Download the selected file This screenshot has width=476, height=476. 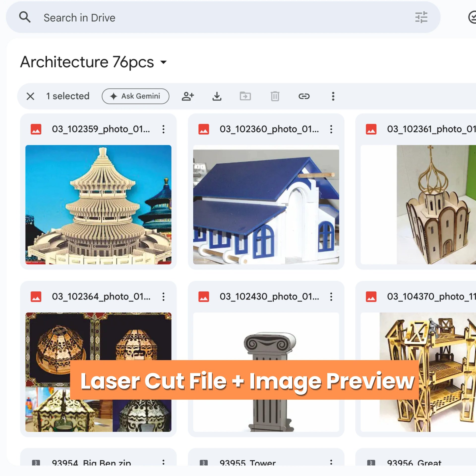coord(217,96)
